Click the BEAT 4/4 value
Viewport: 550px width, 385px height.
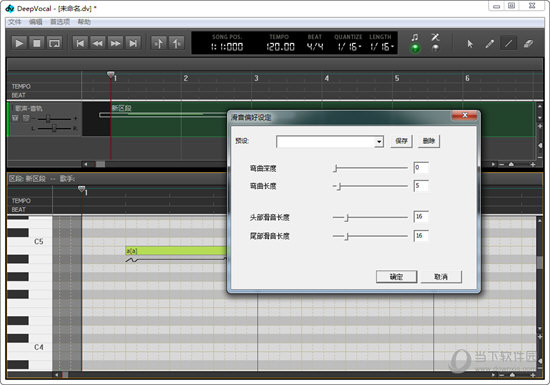click(x=315, y=47)
